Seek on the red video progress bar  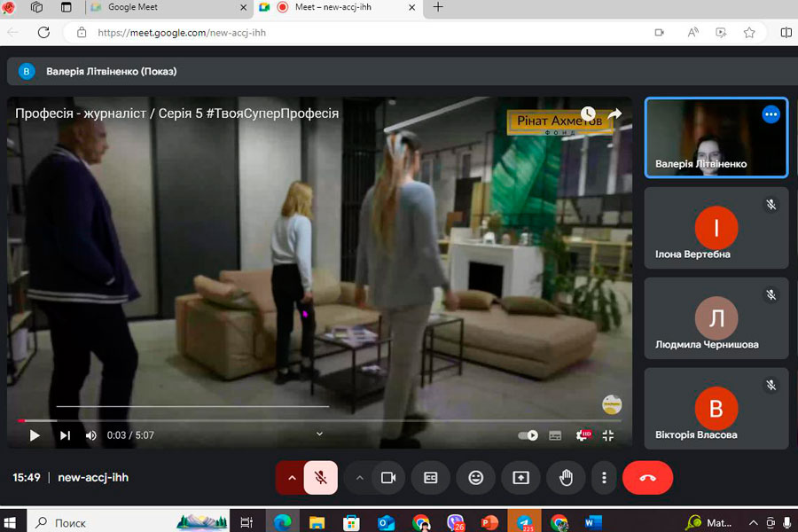click(319, 420)
